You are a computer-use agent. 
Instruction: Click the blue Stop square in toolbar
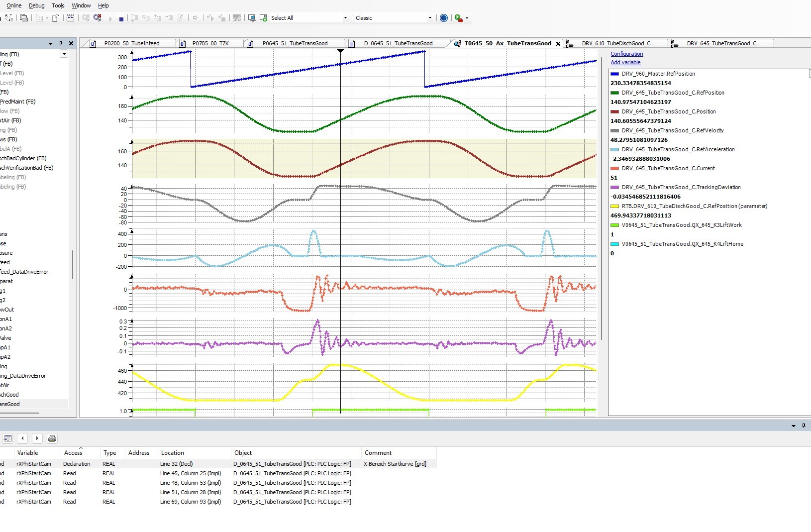121,18
